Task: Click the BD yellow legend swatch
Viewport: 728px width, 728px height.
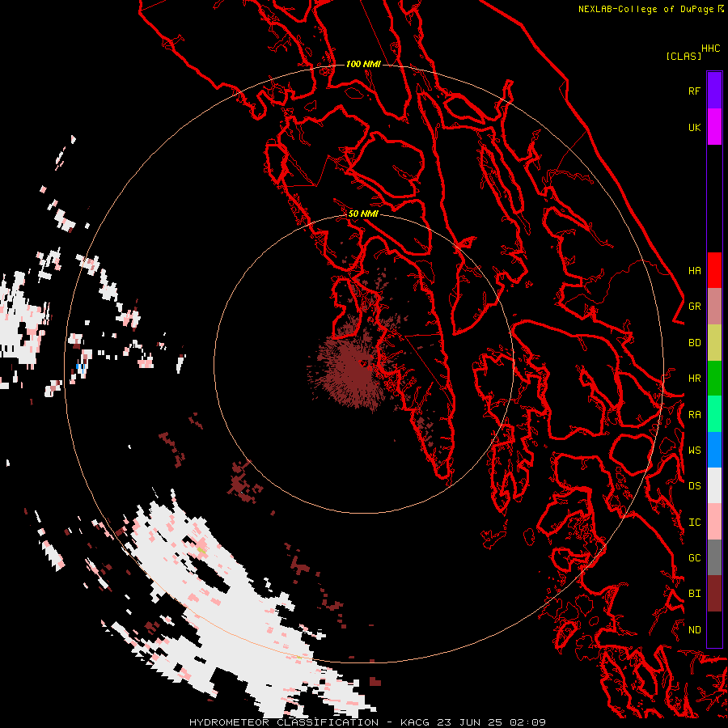Action: coord(714,343)
